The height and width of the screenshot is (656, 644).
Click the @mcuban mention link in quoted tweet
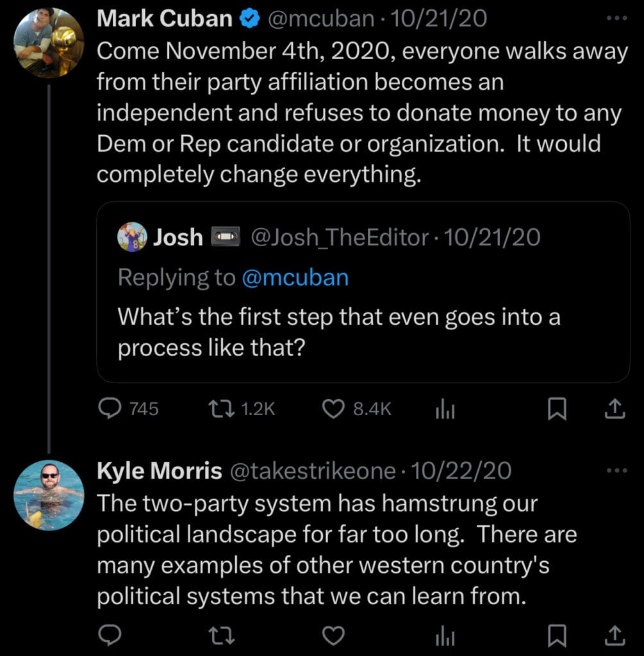[295, 277]
